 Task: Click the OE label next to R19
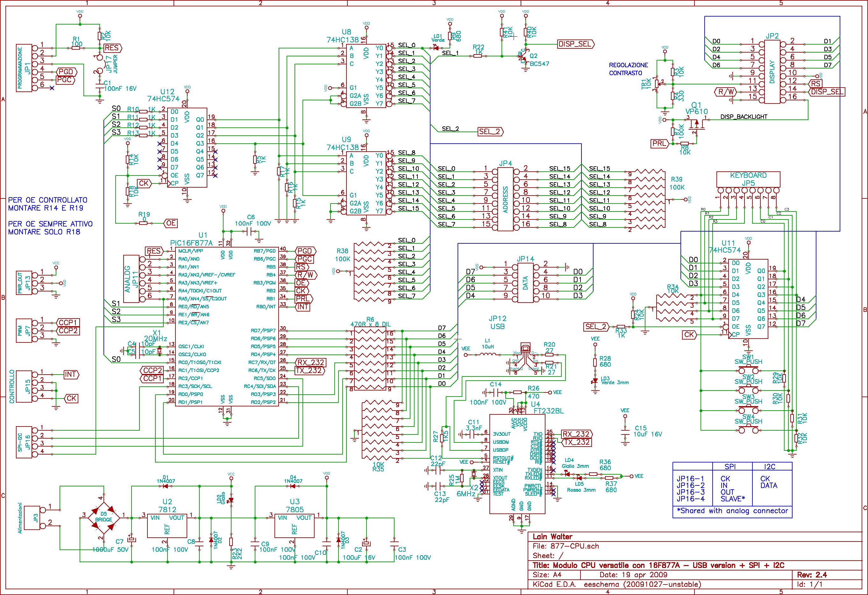170,223
